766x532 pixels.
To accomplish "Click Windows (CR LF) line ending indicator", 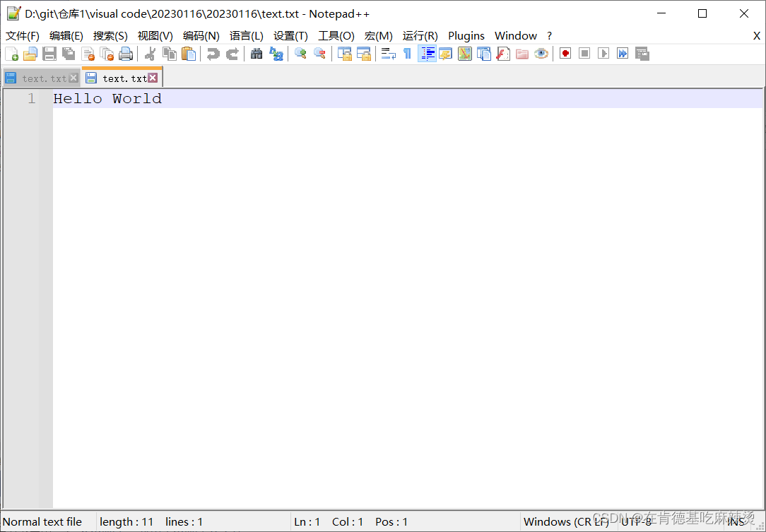I will [x=566, y=521].
